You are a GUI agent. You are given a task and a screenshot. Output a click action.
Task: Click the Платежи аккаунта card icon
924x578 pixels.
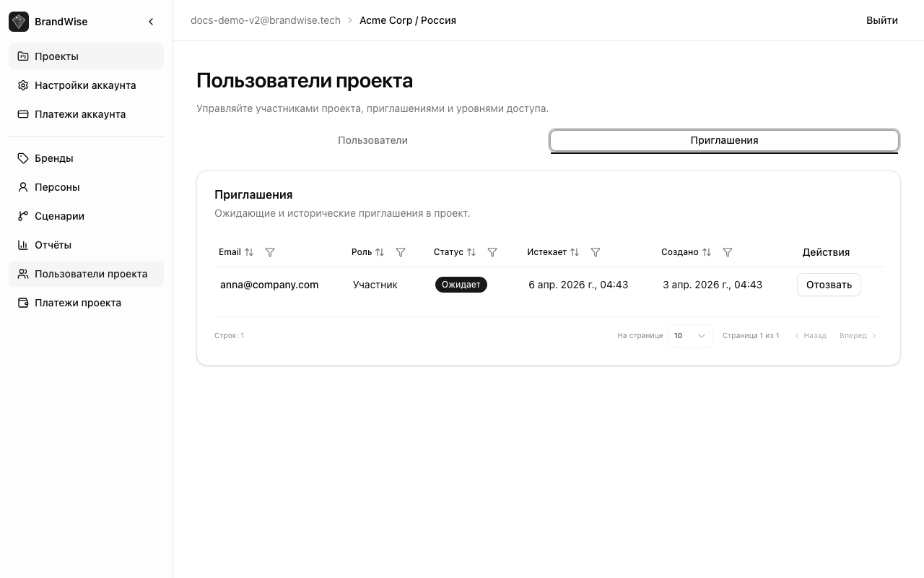click(x=22, y=114)
